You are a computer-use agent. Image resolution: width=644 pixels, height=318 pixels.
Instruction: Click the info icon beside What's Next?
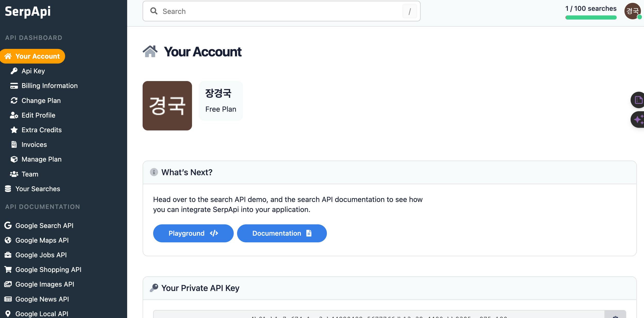[x=154, y=172]
